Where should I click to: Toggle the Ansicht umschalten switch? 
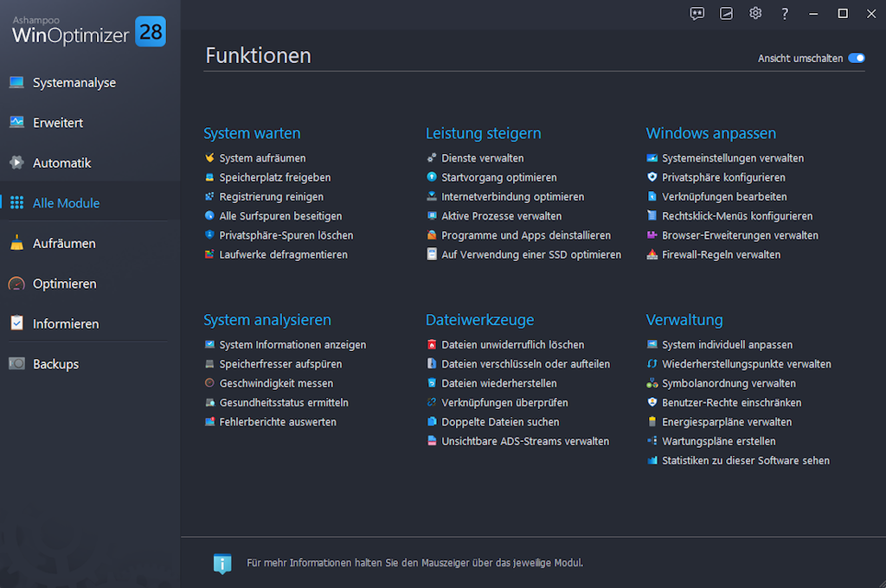coord(856,58)
